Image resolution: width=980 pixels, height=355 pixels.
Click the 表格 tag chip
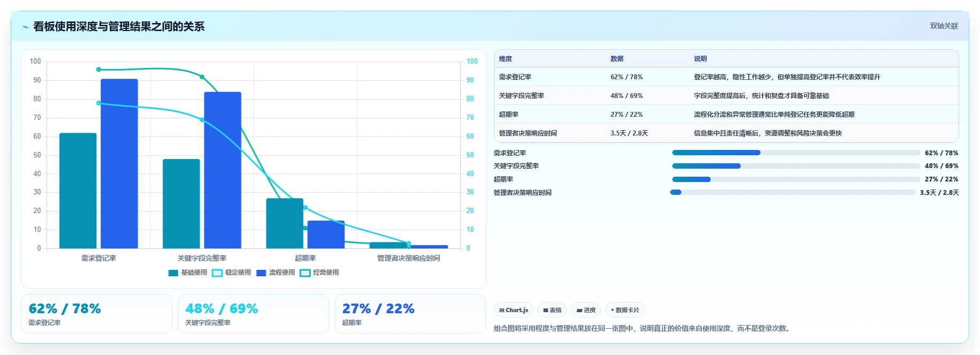point(552,310)
